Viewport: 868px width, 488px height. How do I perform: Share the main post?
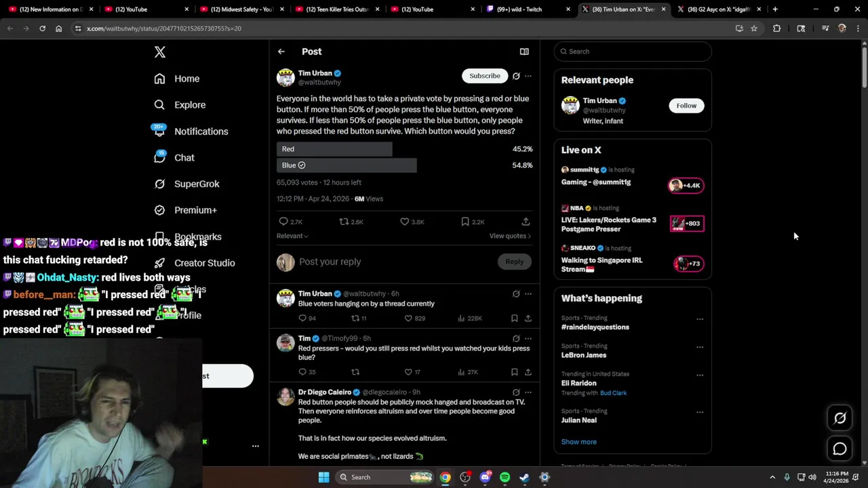(526, 222)
